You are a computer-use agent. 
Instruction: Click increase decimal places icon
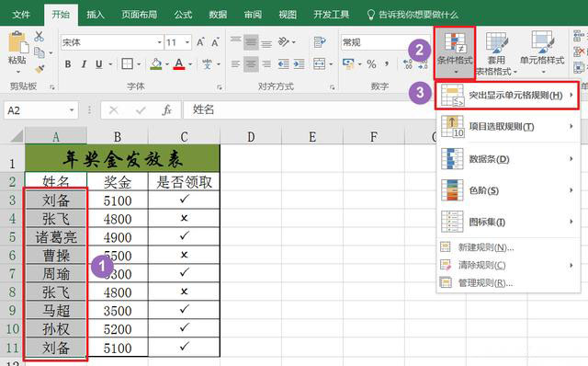(x=407, y=64)
